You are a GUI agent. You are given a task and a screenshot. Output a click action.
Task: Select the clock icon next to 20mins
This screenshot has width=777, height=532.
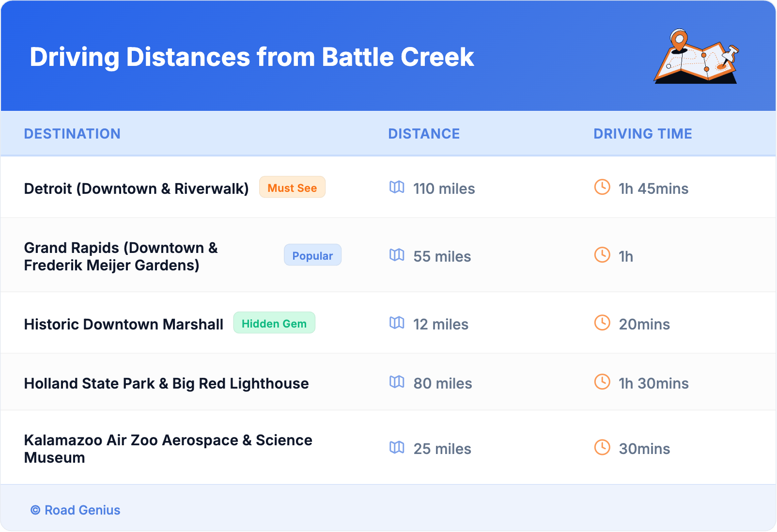[x=602, y=323]
